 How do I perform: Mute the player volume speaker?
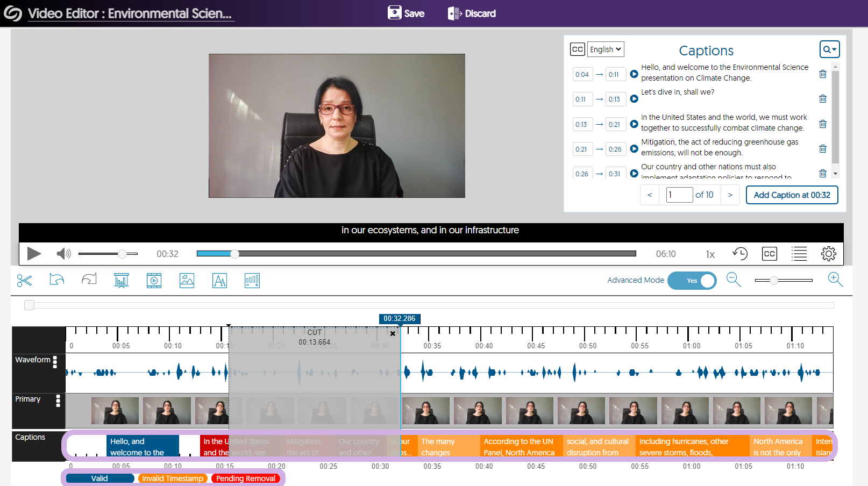63,254
